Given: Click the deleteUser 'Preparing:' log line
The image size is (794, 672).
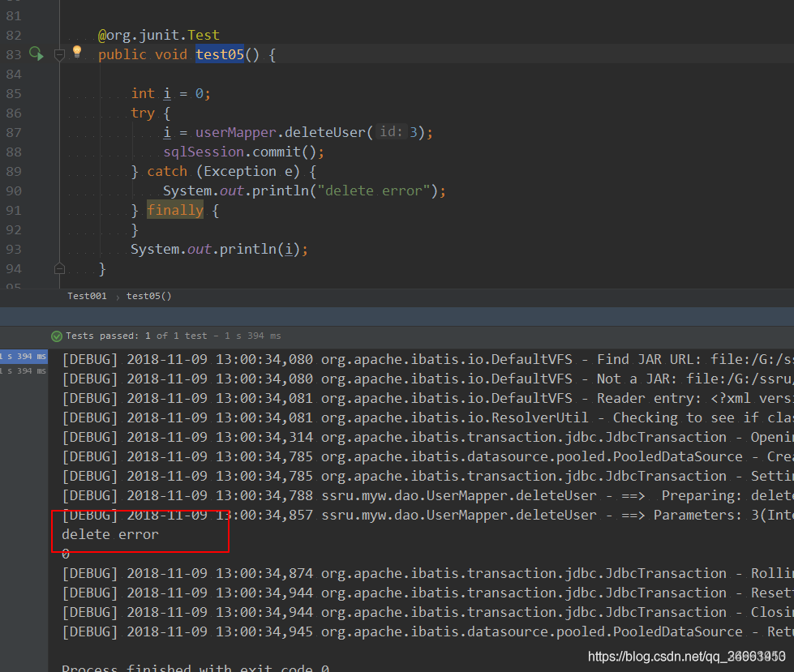Looking at the screenshot, I should (427, 496).
